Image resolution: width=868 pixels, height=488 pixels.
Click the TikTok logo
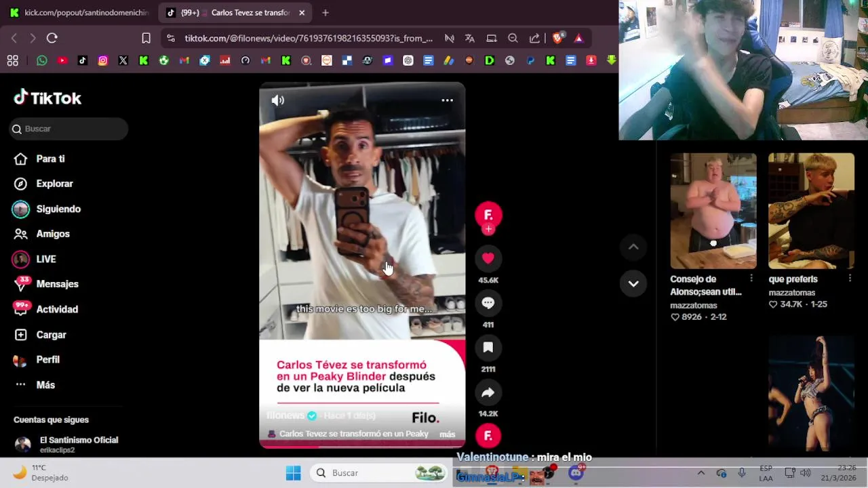47,98
